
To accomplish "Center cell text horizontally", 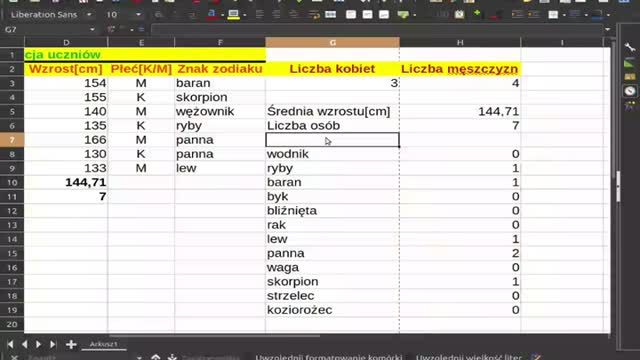I will coord(276,15).
